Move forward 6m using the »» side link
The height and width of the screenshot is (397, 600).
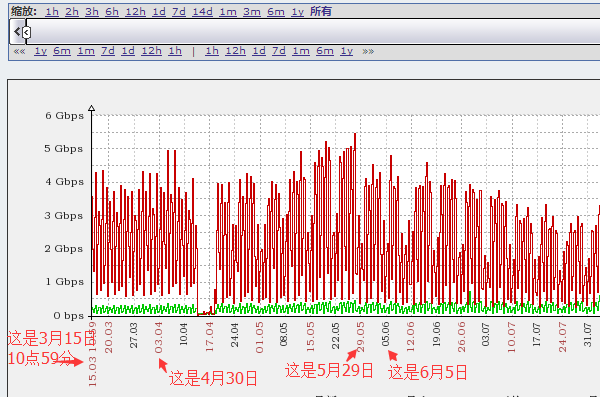click(x=325, y=51)
